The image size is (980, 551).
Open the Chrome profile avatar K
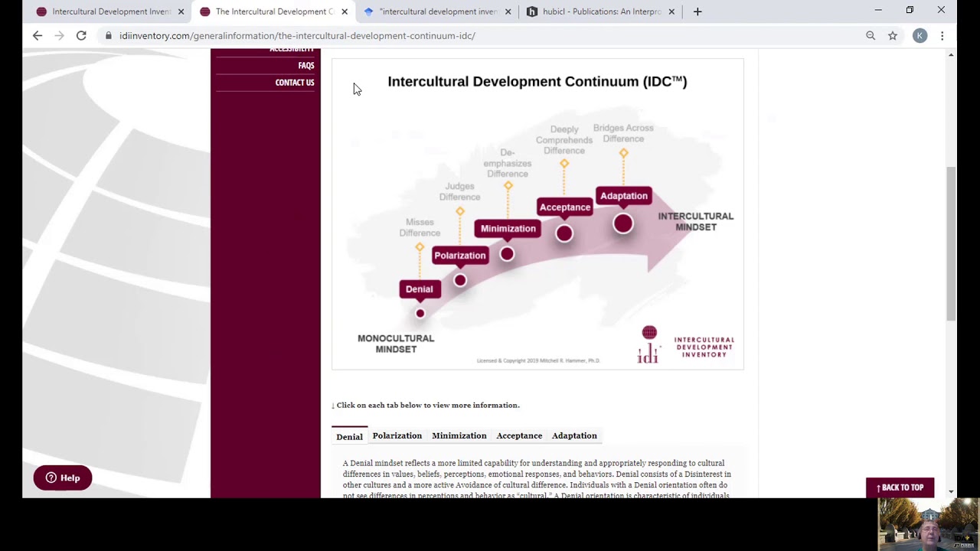click(920, 35)
